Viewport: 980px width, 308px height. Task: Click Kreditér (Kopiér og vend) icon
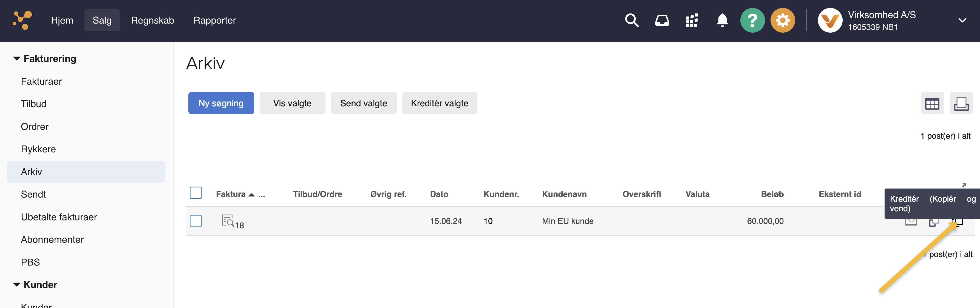pyautogui.click(x=957, y=221)
